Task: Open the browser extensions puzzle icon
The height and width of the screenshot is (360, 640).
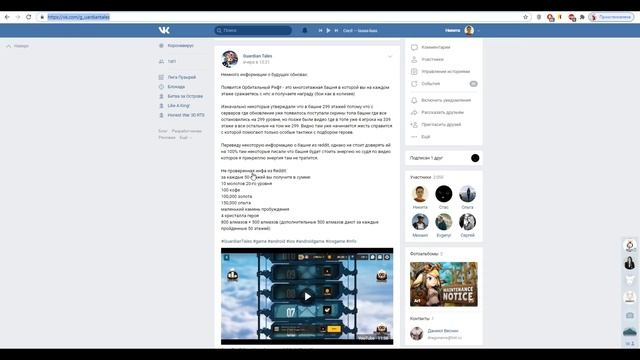Action: 582,17
